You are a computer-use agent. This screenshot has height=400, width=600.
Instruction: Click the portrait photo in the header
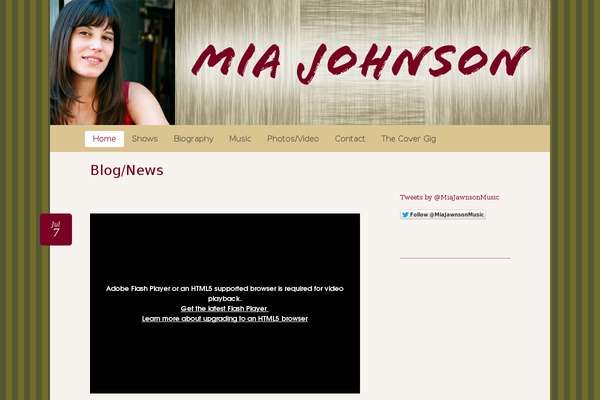(x=112, y=62)
